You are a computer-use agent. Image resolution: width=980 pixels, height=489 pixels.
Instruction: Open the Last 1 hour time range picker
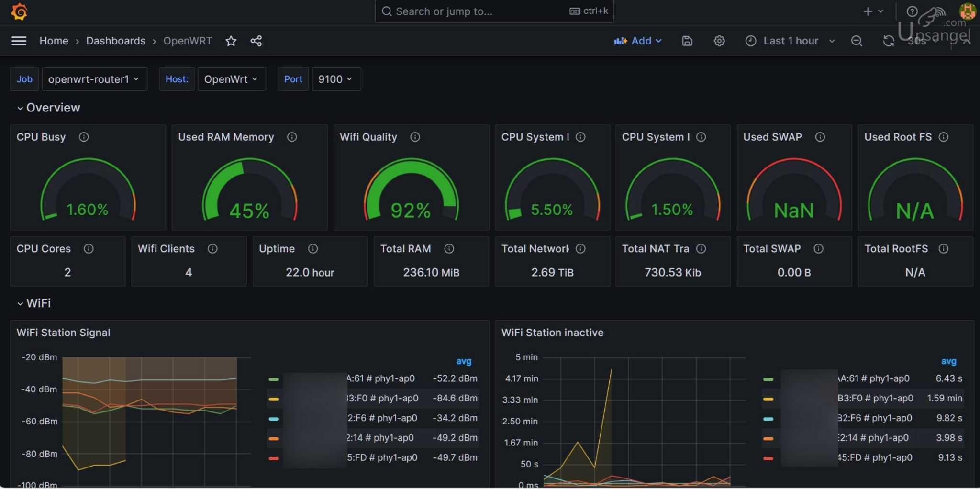click(790, 41)
